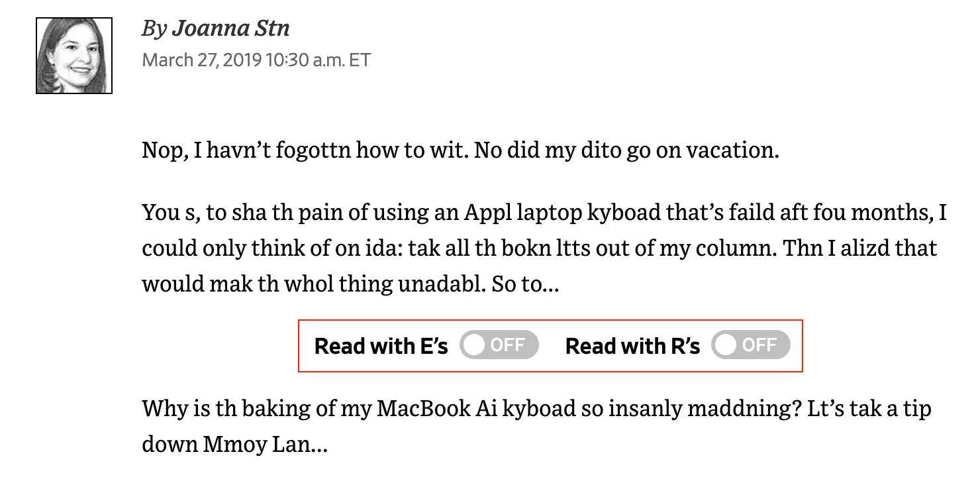The height and width of the screenshot is (489, 980).
Task: Click the word "By" in the byline
Action: coord(154,28)
